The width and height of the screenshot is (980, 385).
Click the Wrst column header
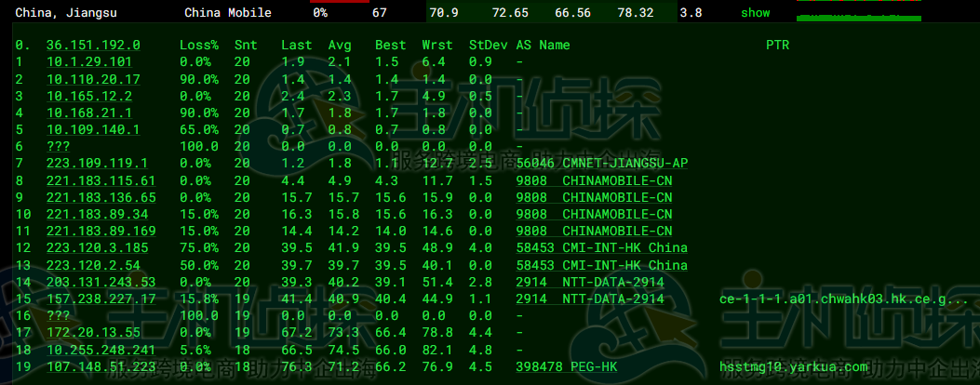coord(437,45)
